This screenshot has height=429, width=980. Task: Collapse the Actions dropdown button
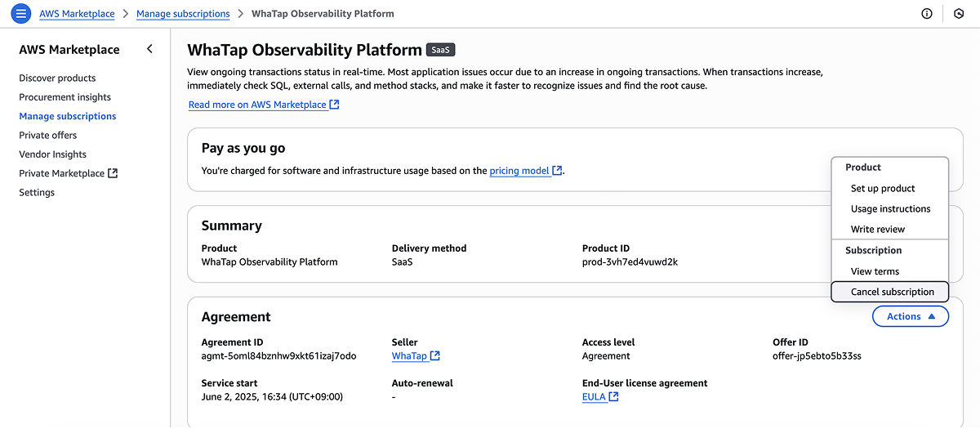click(x=911, y=316)
